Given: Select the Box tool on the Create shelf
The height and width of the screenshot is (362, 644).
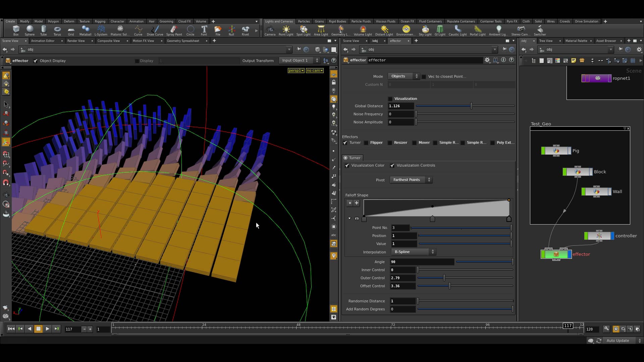Looking at the screenshot, I should tap(15, 30).
